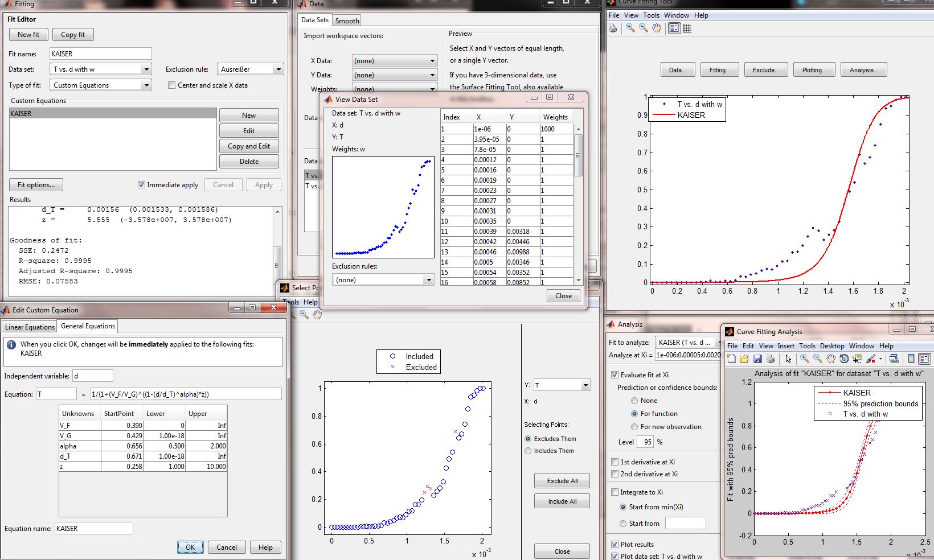
Task: Select the 'Includes Them' radio button
Action: [x=528, y=451]
